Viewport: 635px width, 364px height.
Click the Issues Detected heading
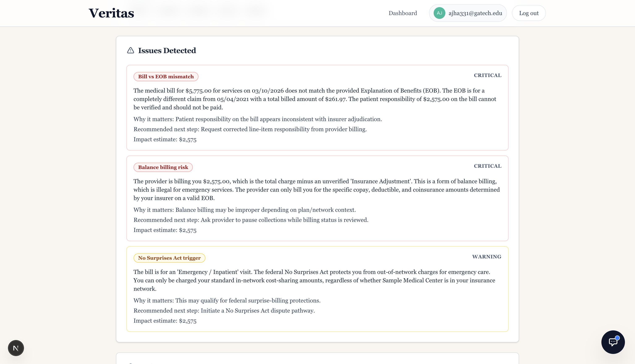(167, 51)
